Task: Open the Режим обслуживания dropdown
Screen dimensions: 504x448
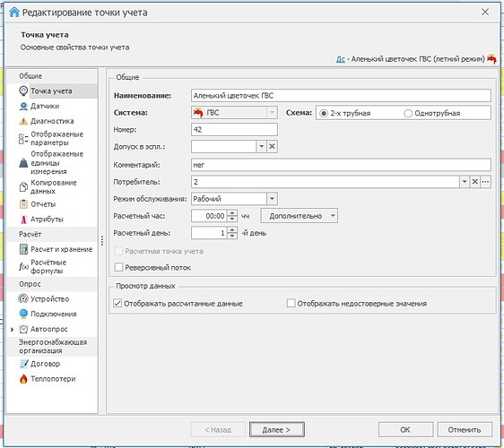Action: [272, 199]
